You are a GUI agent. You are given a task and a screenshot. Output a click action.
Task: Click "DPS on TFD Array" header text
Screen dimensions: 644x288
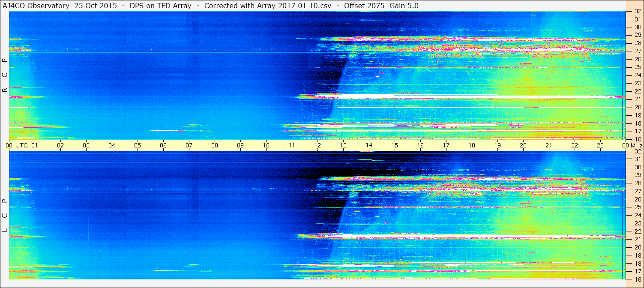click(161, 6)
